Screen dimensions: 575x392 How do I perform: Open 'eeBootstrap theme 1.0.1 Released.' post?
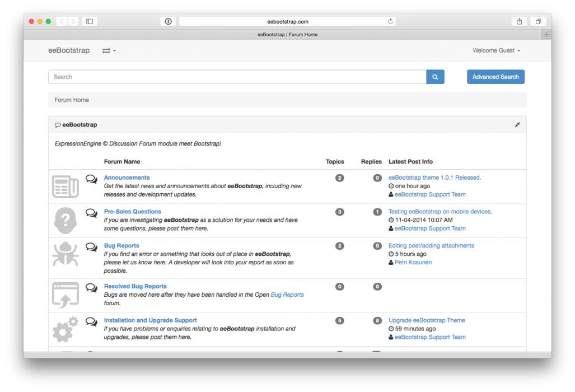tap(434, 178)
